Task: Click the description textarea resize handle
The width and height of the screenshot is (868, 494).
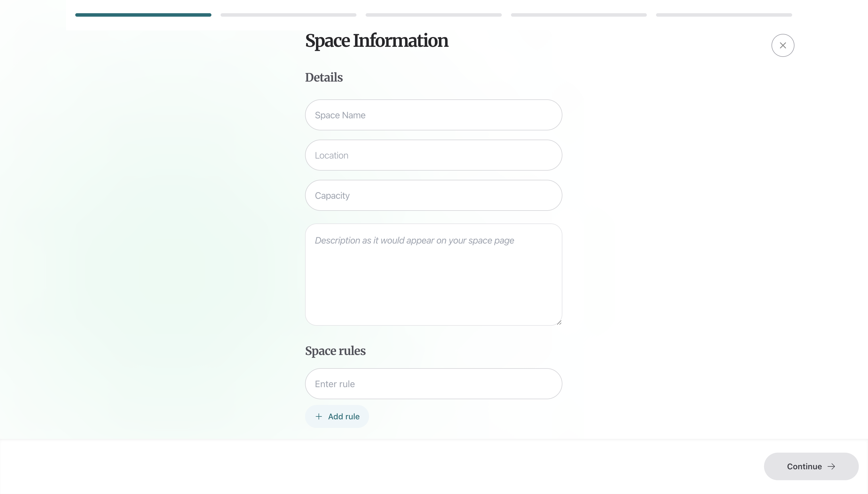Action: point(559,322)
